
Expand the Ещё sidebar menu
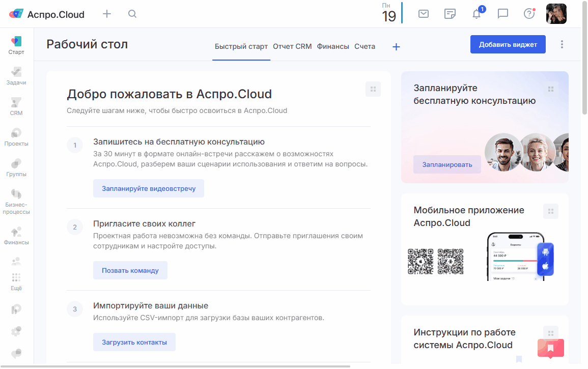click(x=16, y=281)
